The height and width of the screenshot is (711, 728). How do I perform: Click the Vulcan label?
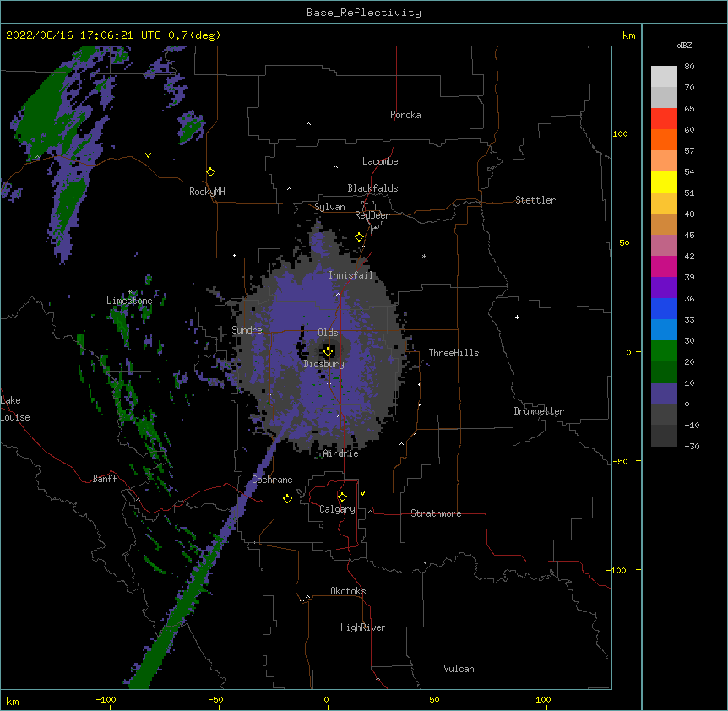click(x=459, y=669)
